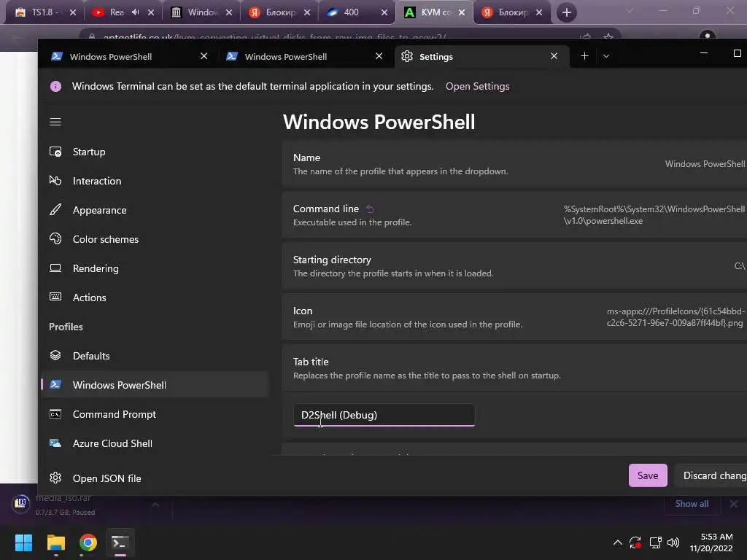Open Appearance settings page
This screenshot has width=747, height=560.
(155, 210)
